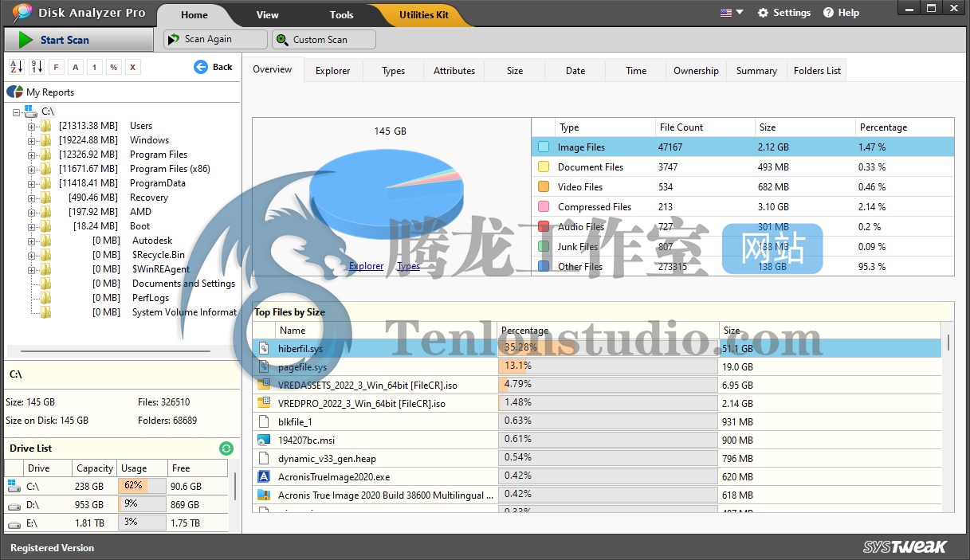970x560 pixels.
Task: Open the language flag selector
Action: pos(731,13)
